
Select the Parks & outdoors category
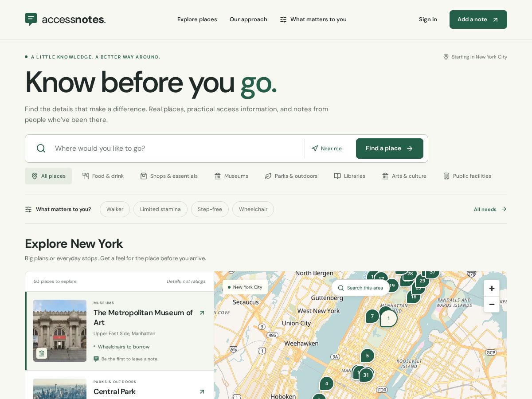pos(291,176)
